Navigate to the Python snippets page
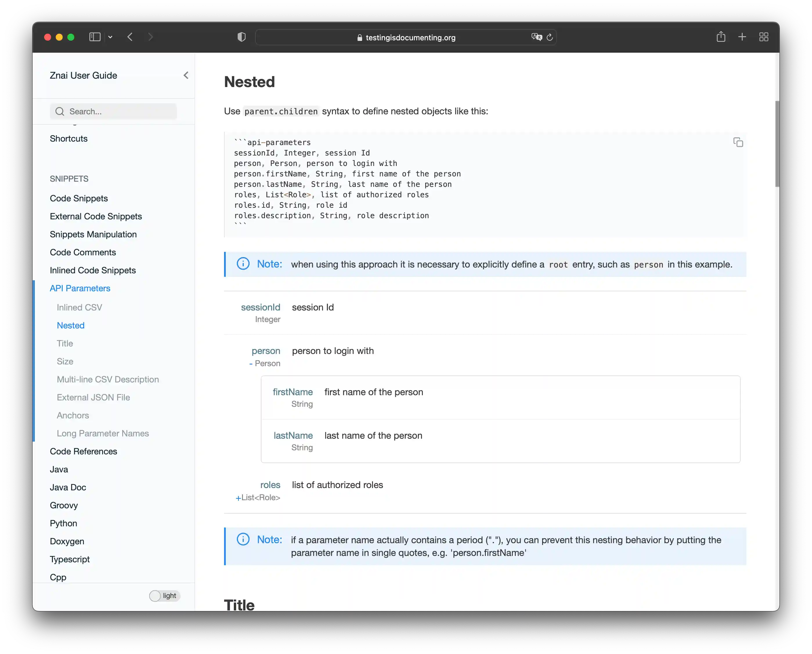 click(63, 523)
